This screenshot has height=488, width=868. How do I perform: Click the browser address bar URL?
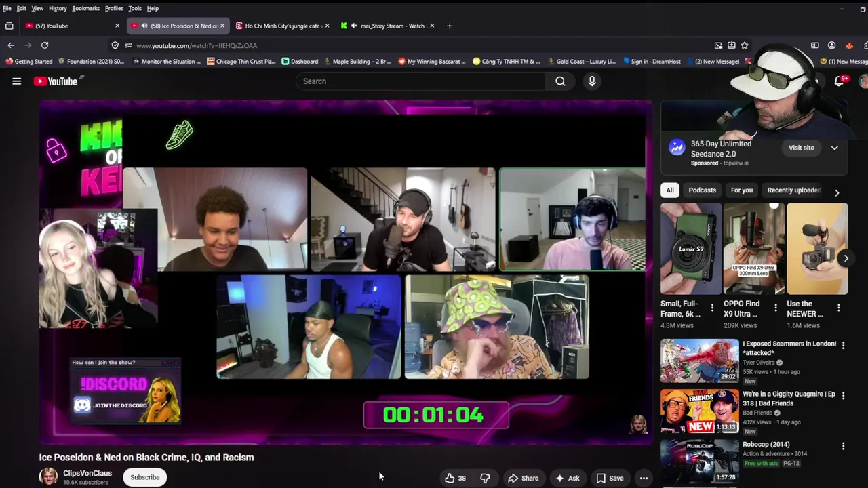(x=197, y=45)
